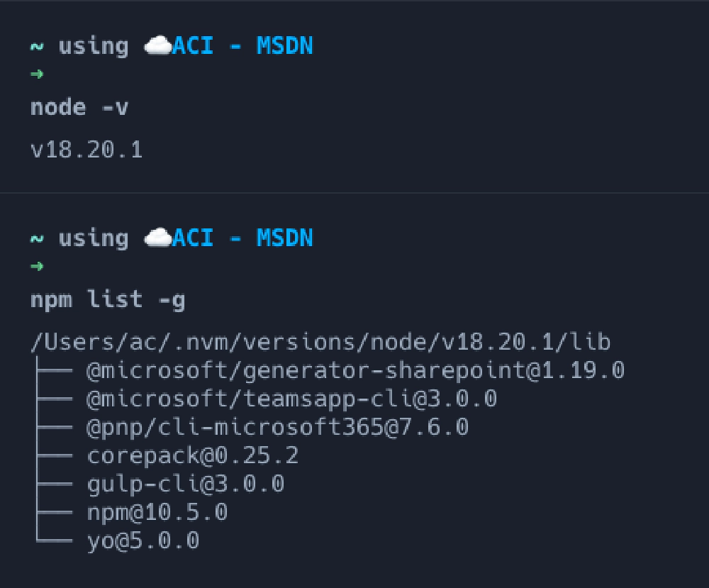Click the divider line between command blocks

pyautogui.click(x=354, y=193)
